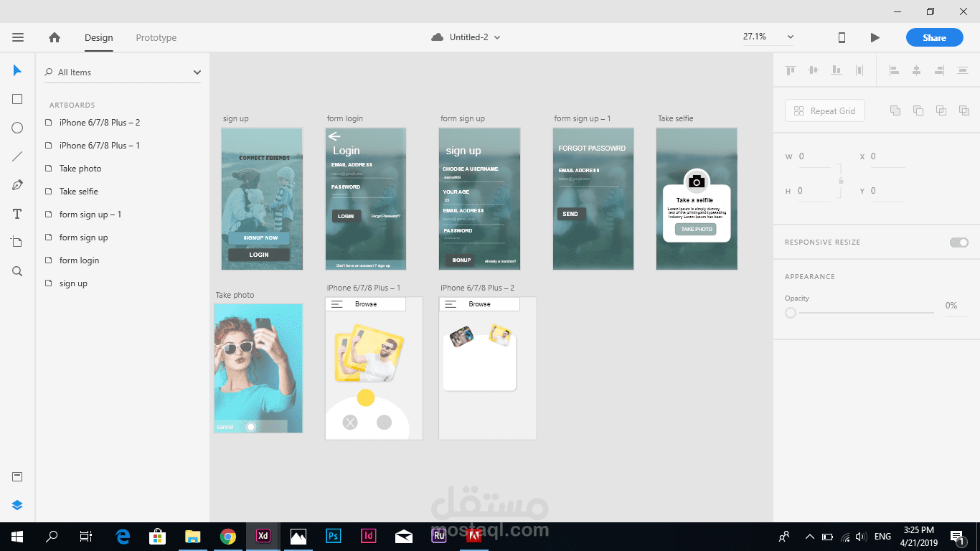Select the Pen tool
Screen dimensions: 980x551
click(x=17, y=185)
